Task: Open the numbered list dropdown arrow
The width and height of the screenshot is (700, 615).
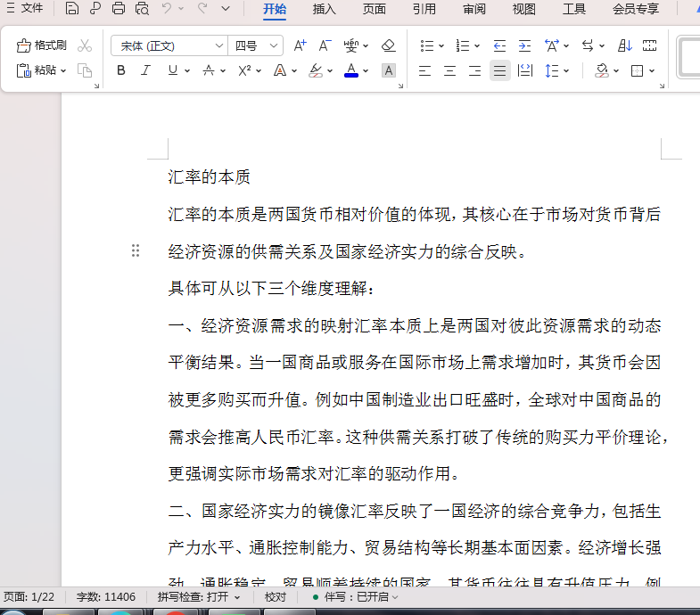Action: [477, 45]
